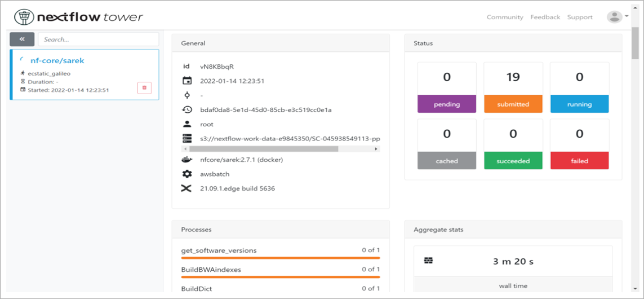Click the BuildBWAindexes progress bar
The height and width of the screenshot is (299, 644).
coord(281,277)
